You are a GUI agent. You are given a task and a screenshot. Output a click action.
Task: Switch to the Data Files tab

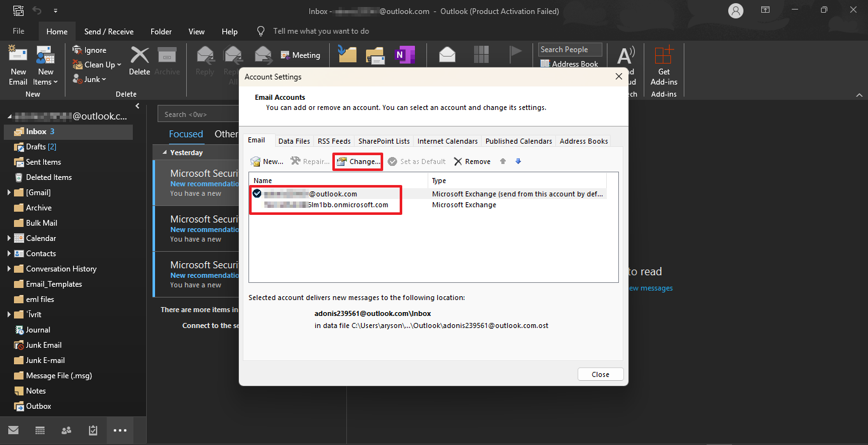294,141
